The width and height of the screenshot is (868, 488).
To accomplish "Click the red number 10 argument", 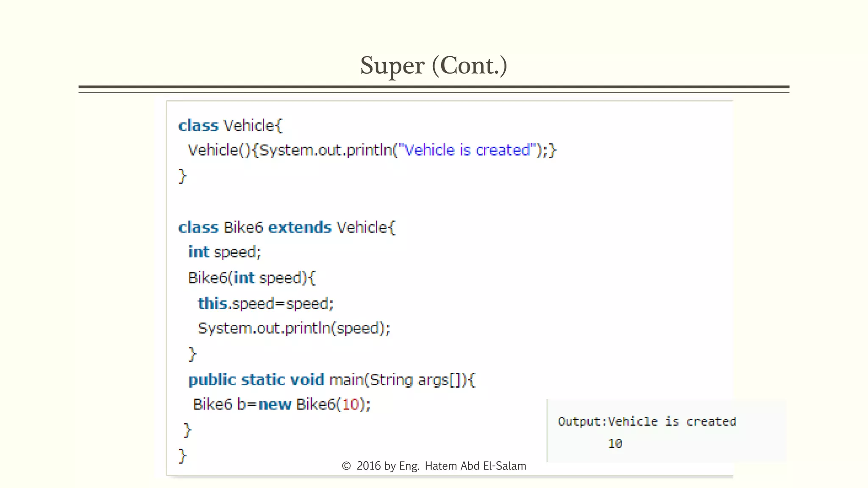I will point(351,405).
